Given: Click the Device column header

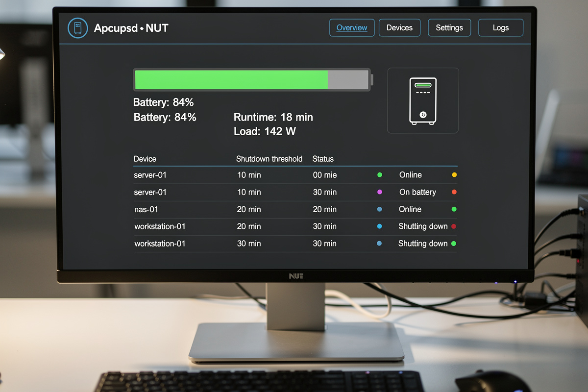Looking at the screenshot, I should pyautogui.click(x=145, y=159).
